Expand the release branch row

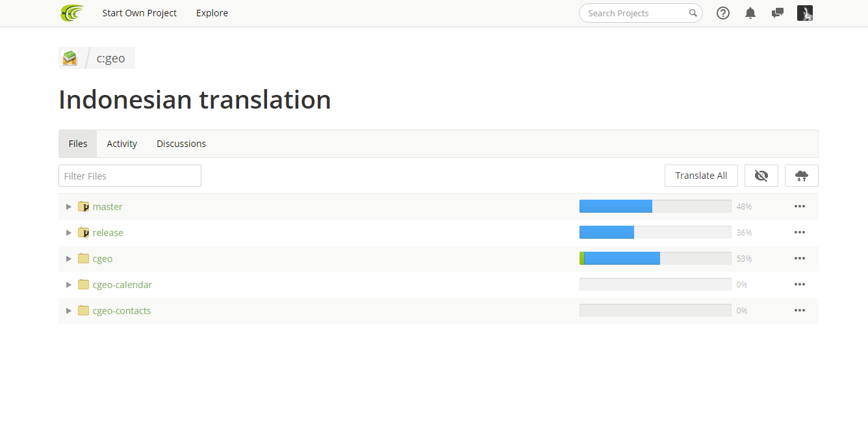[x=69, y=233]
